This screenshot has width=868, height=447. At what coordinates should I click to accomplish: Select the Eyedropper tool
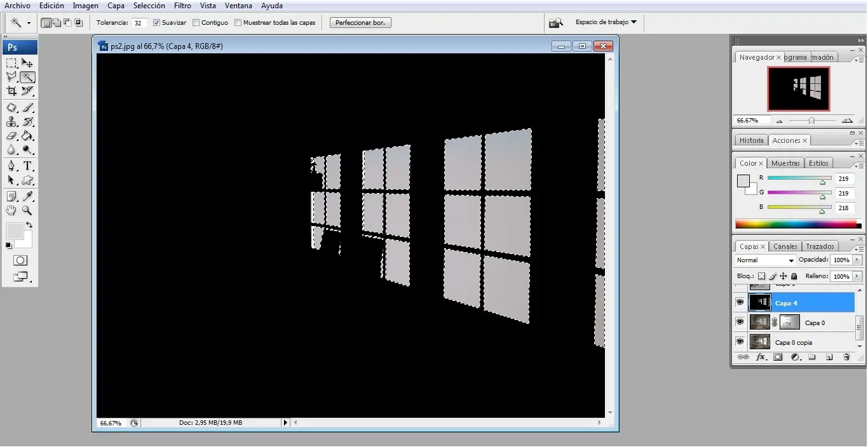(x=27, y=197)
